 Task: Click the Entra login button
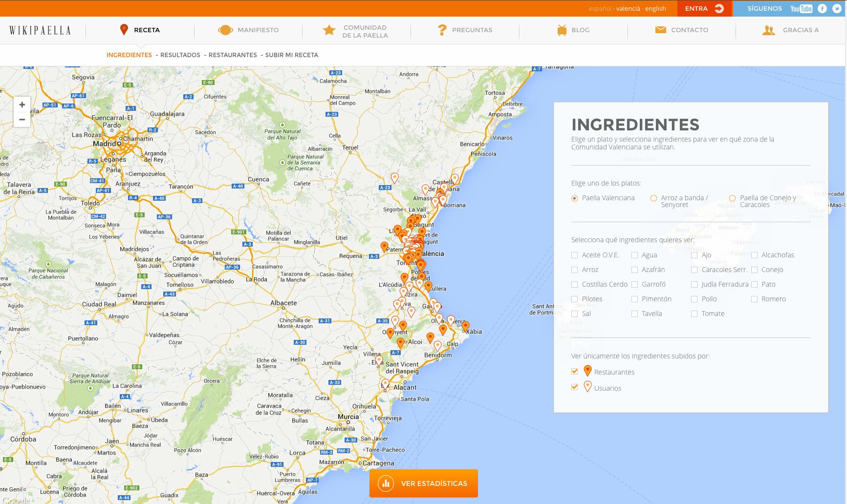click(x=704, y=9)
